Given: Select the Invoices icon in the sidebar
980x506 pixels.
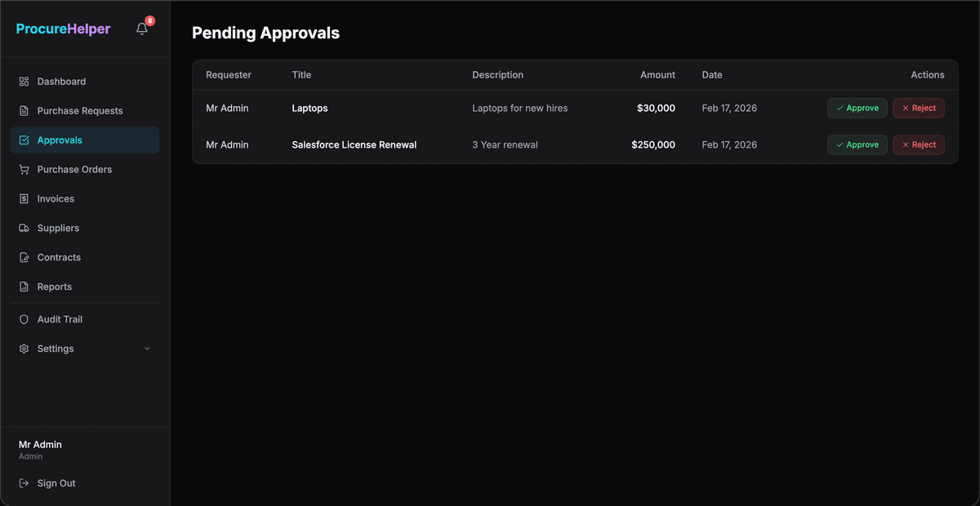Looking at the screenshot, I should [24, 198].
